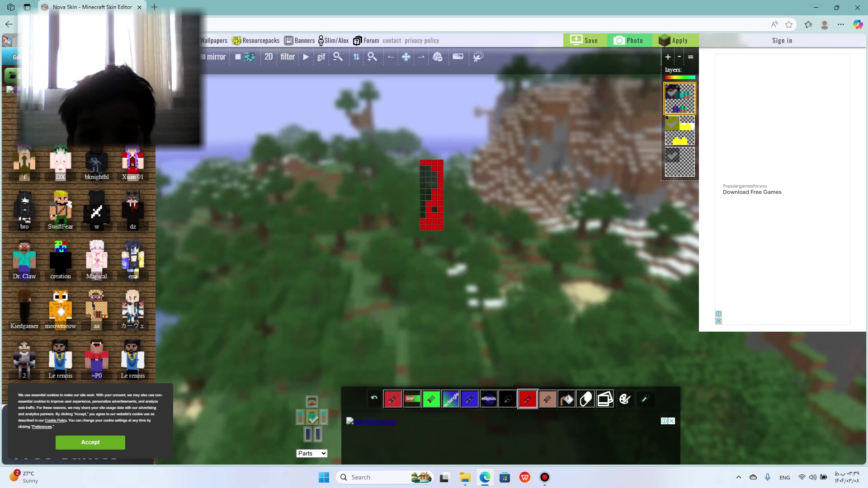Remove layer with the minus button
The width and height of the screenshot is (868, 488).
point(679,57)
